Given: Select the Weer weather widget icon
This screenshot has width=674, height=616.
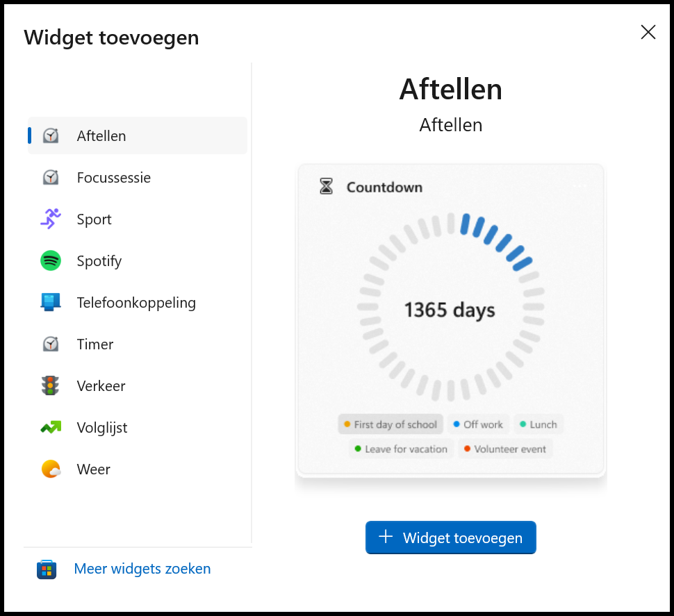Looking at the screenshot, I should coord(50,469).
